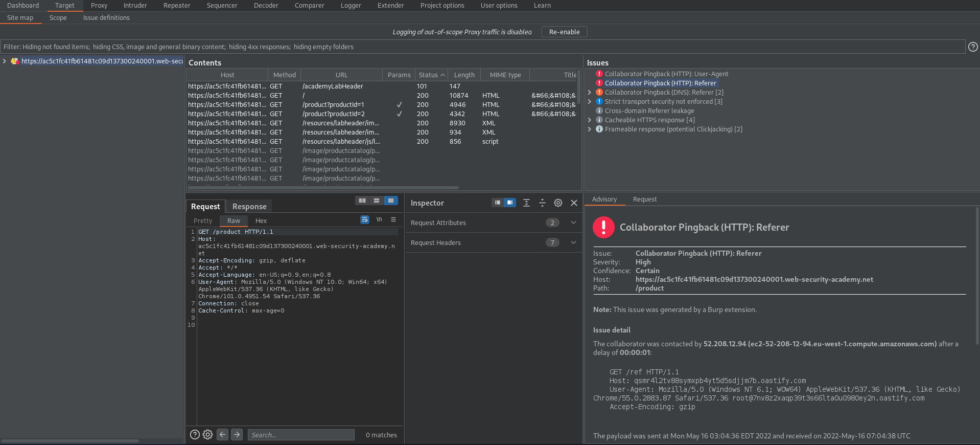
Task: Sort contents by Status column
Action: 431,75
